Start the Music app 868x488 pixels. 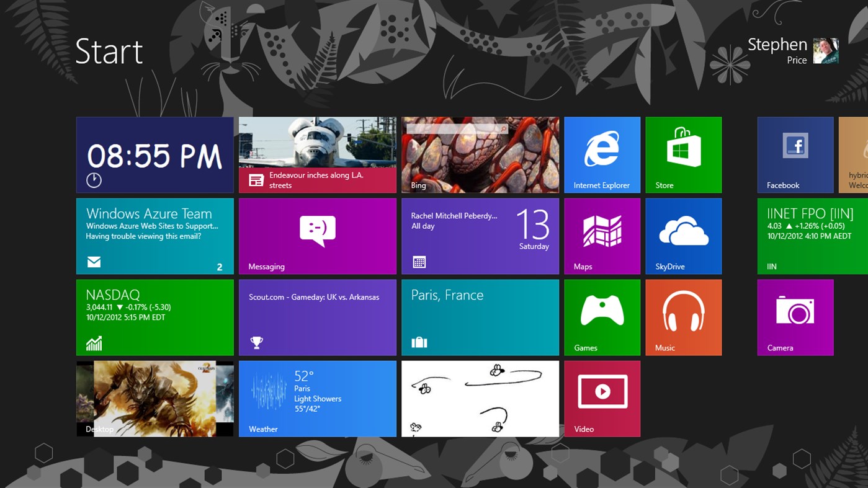(683, 317)
